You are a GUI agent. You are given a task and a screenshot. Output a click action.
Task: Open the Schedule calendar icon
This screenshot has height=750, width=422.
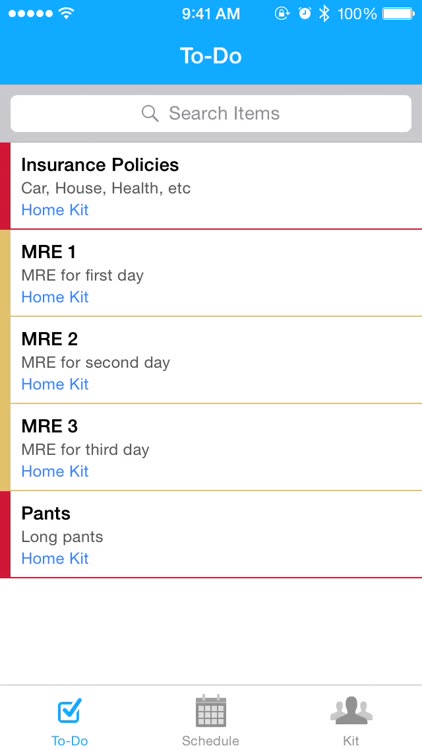click(x=211, y=711)
